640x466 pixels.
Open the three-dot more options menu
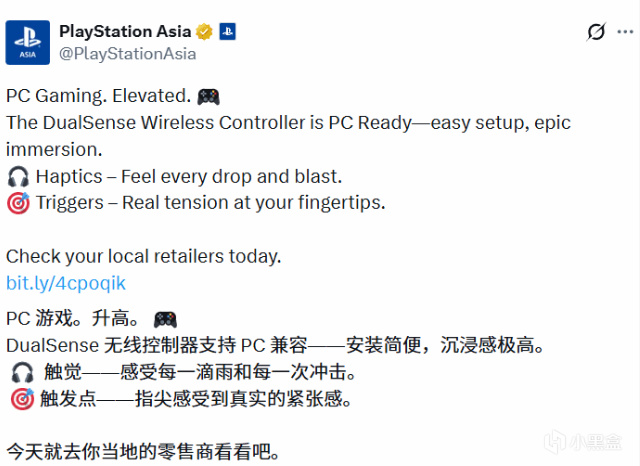(627, 33)
